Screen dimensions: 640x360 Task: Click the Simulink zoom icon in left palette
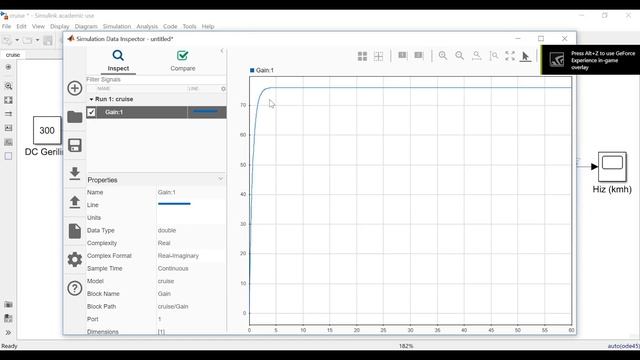coord(8,86)
